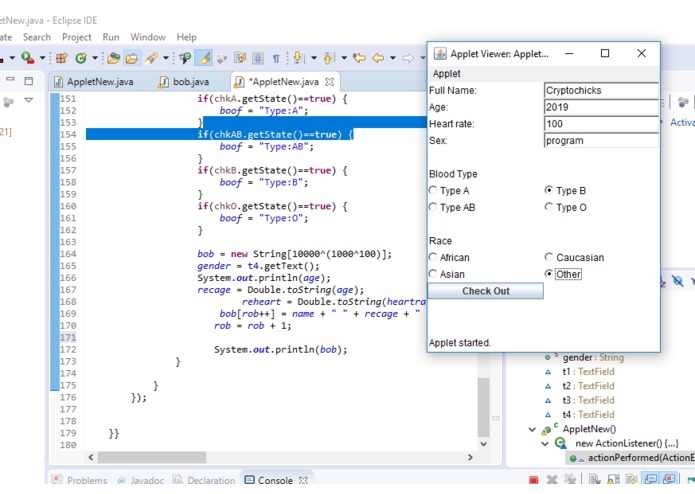The image size is (695, 494).
Task: Click the Open Task folder icon
Action: tap(132, 58)
